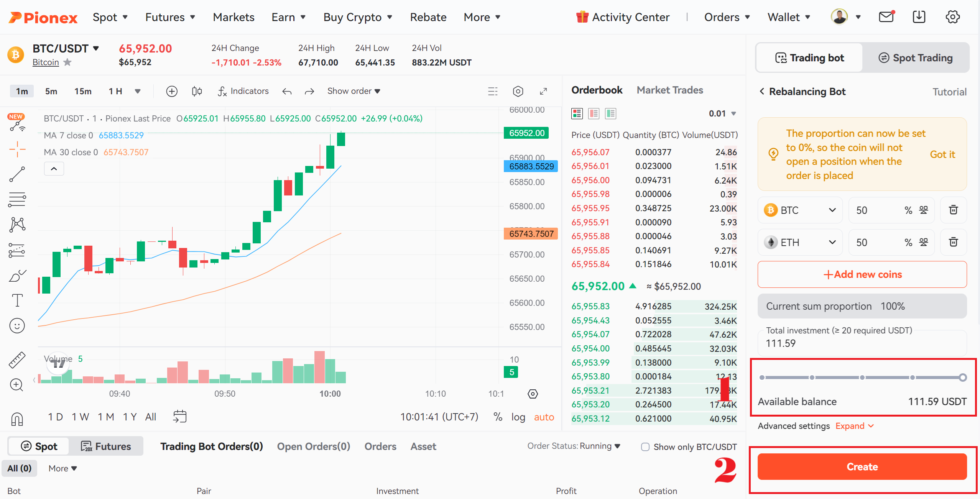Open the Bitcoin info link
The image size is (980, 499).
pos(46,62)
